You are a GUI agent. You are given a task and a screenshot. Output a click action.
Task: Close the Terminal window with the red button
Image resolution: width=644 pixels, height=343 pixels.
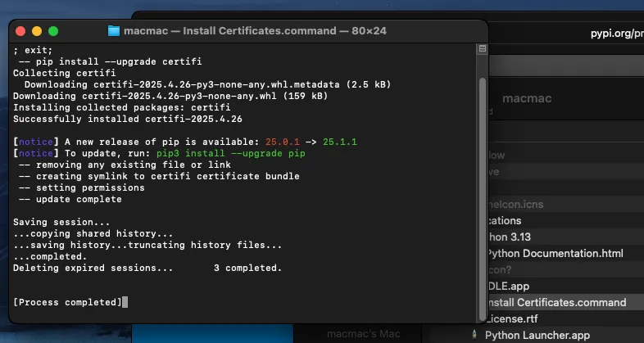click(20, 31)
